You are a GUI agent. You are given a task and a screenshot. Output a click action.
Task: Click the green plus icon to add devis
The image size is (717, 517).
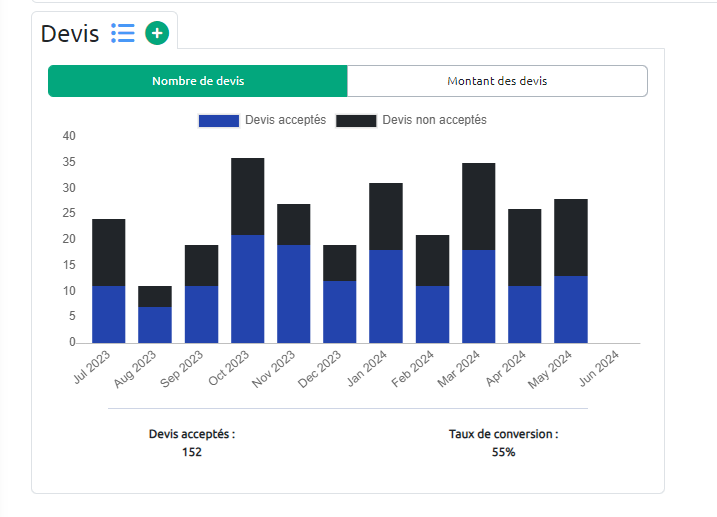click(157, 33)
